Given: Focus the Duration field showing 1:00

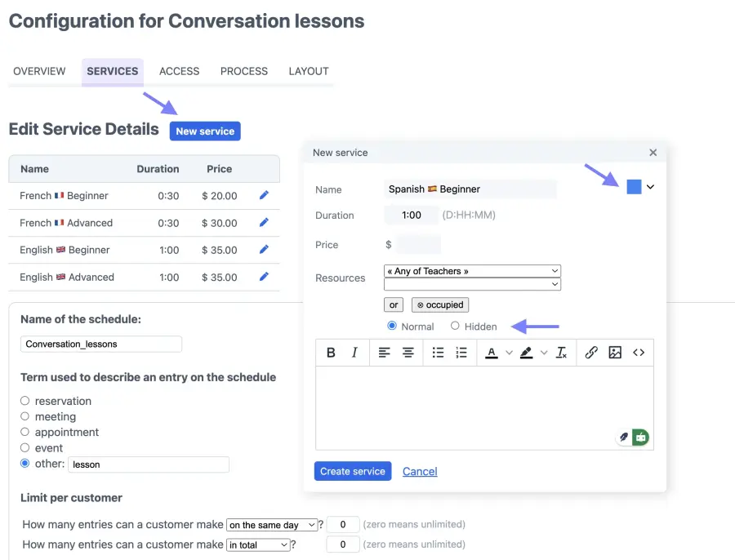Looking at the screenshot, I should [x=411, y=215].
